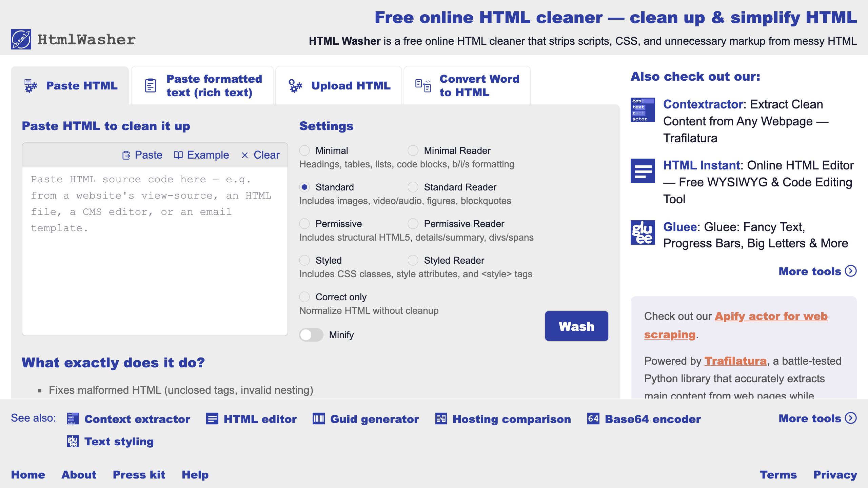
Task: Click into the HTML source textarea
Action: click(x=155, y=251)
